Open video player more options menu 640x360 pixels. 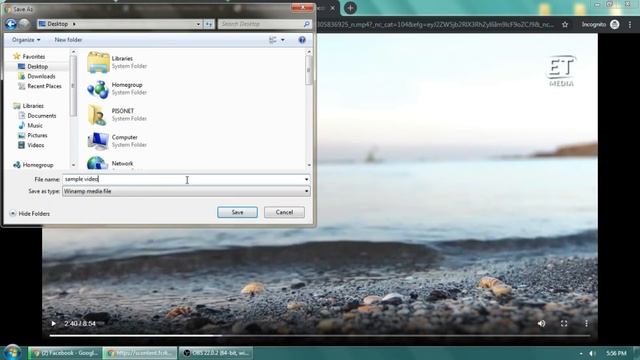pyautogui.click(x=587, y=324)
